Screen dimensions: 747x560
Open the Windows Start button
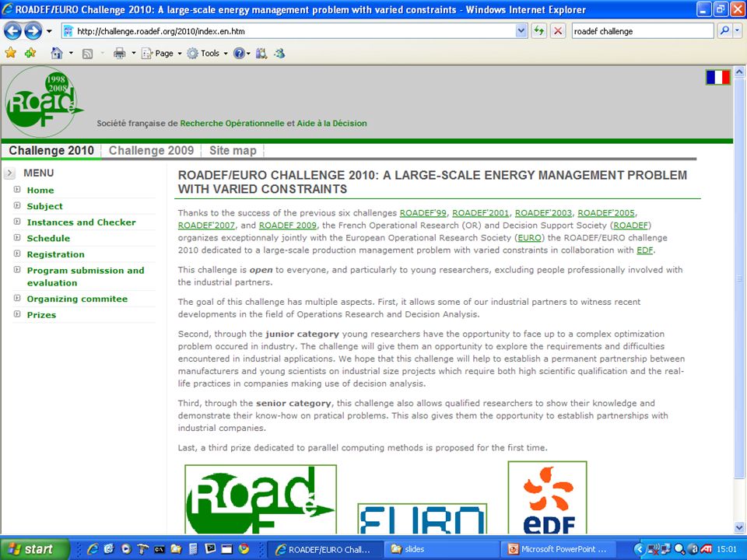point(34,549)
